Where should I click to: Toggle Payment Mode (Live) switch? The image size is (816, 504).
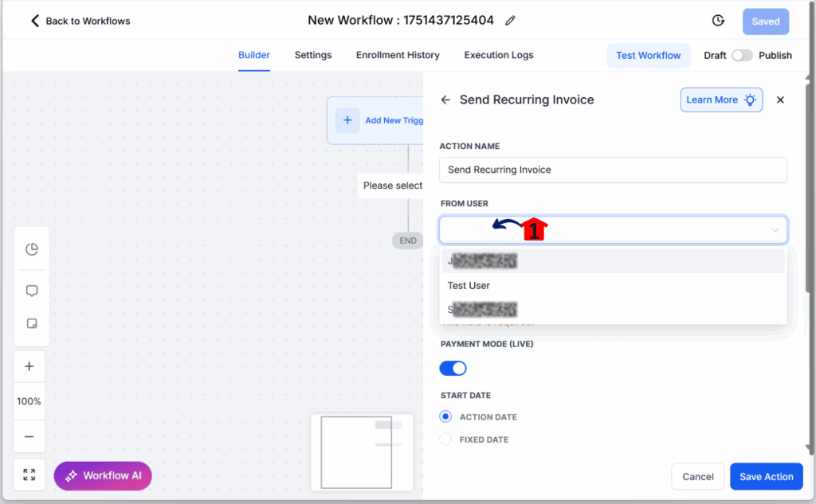(453, 369)
